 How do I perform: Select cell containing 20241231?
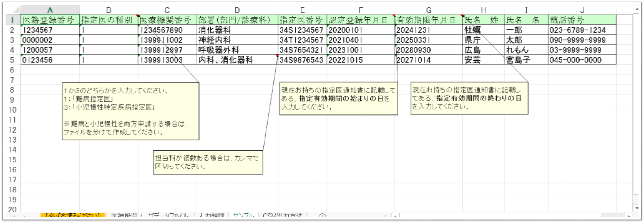pos(428,30)
